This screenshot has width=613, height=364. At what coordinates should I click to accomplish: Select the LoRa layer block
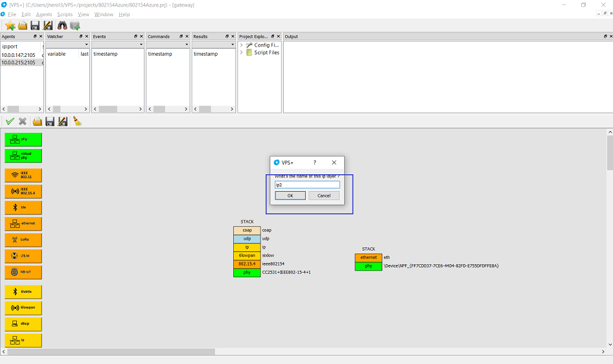coord(23,240)
